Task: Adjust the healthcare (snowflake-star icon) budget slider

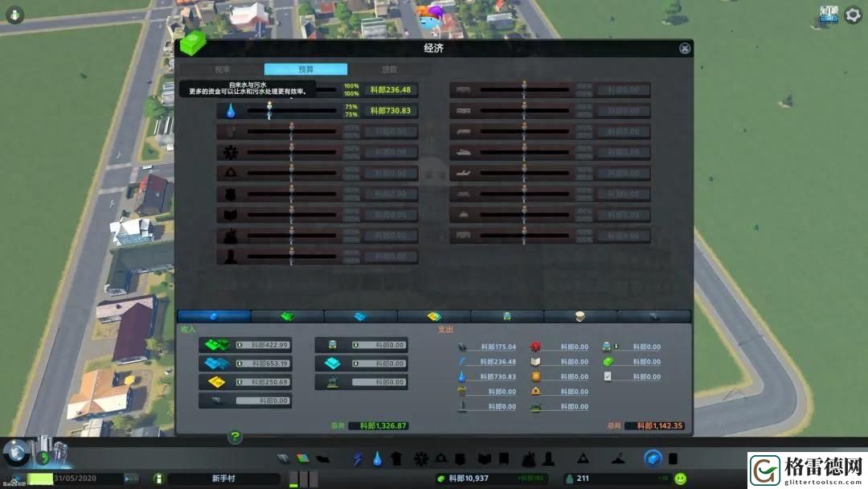Action: point(292,152)
